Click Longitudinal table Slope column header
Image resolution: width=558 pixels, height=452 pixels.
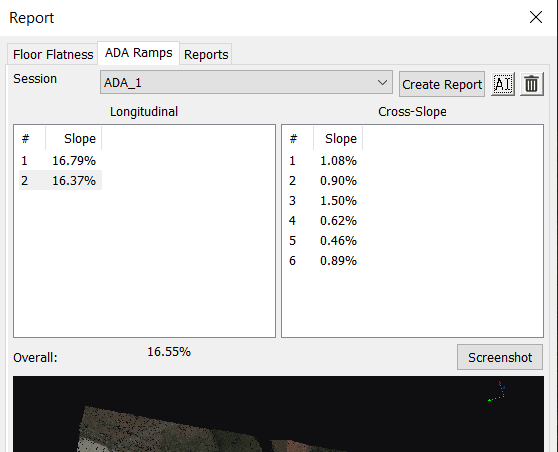[x=74, y=138]
